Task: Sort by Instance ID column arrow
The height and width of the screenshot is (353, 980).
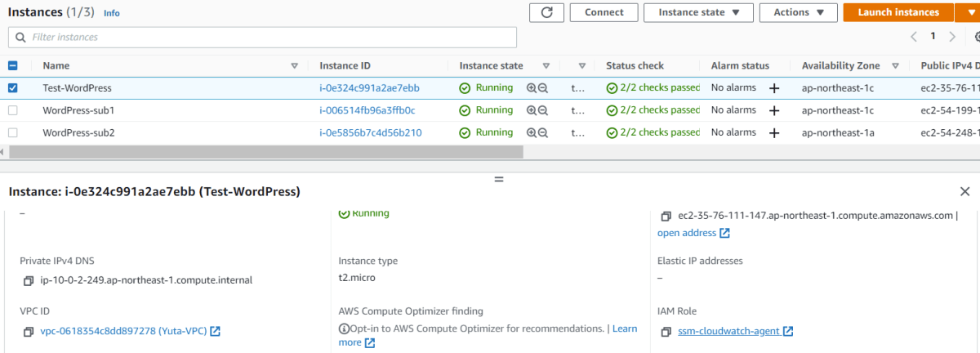Action: pyautogui.click(x=432, y=66)
